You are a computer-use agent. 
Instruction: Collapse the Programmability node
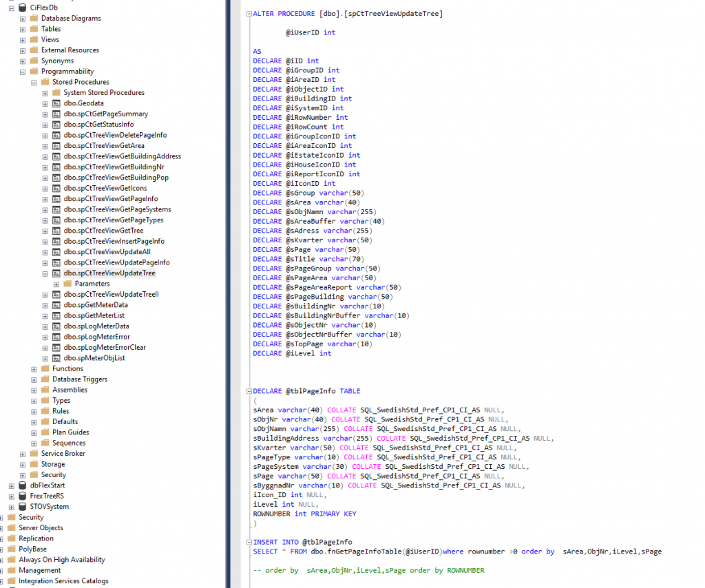coord(23,72)
